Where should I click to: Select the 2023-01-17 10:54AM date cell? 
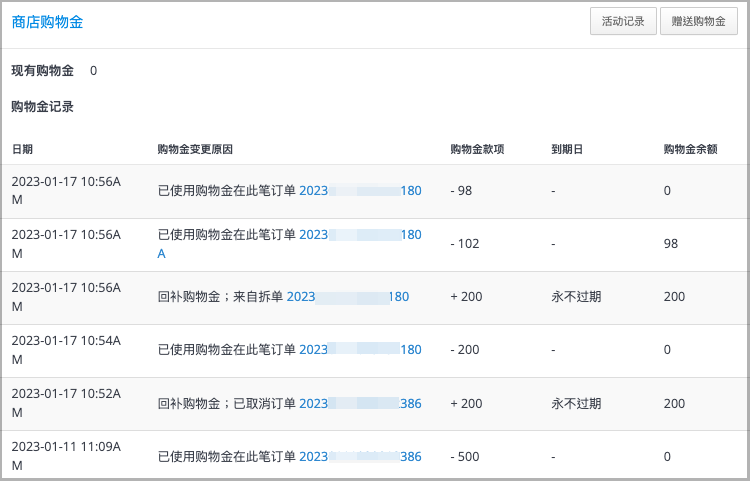[x=66, y=350]
